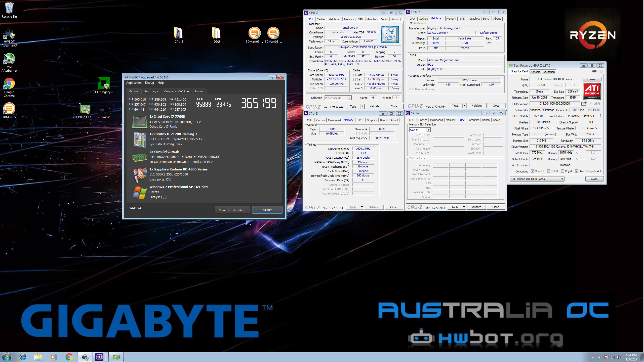Viewport: 644px width, 362px height.
Task: Open Internet Explorer from the taskbar
Action: tap(23, 357)
